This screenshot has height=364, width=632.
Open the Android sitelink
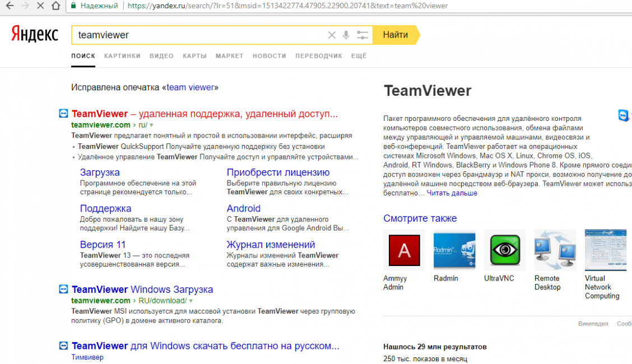[244, 208]
